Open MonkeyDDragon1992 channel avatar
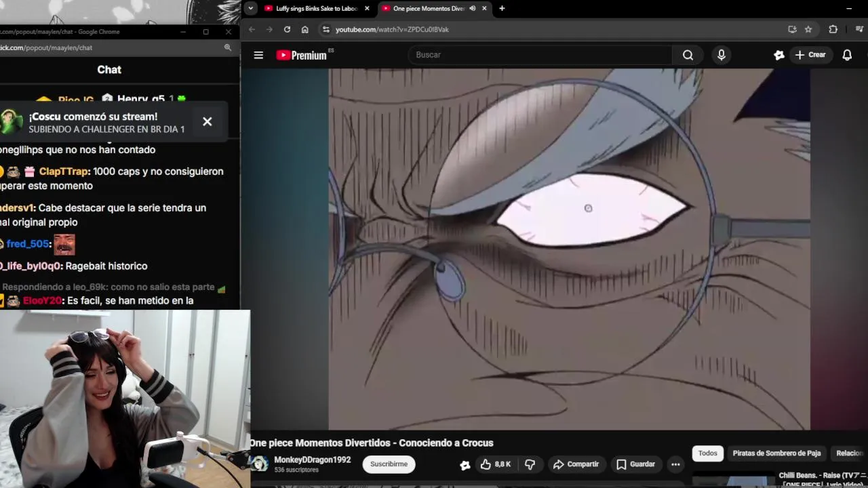The height and width of the screenshot is (488, 868). 259,464
